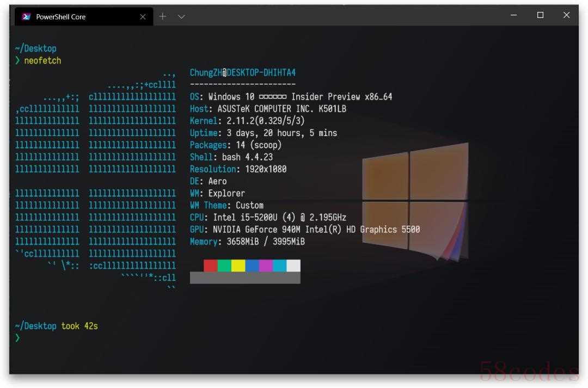Click the neofetch command text
This screenshot has height=388, width=588.
click(42, 60)
